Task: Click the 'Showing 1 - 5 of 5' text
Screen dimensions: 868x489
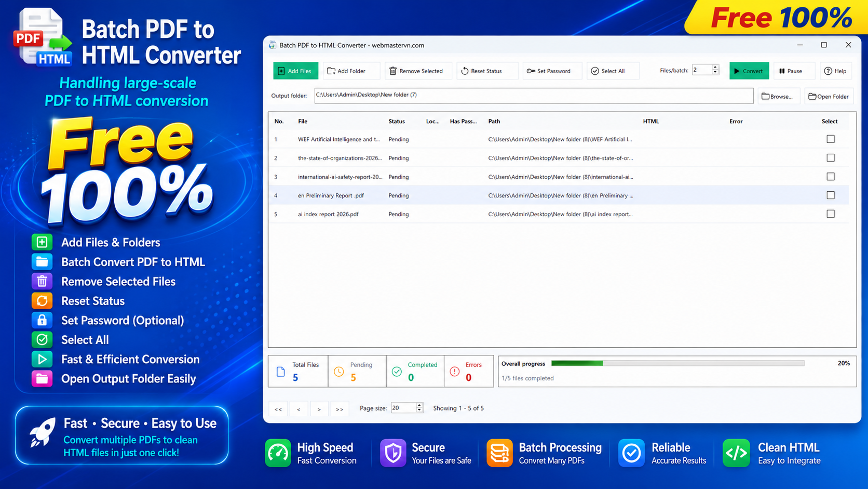Action: [x=458, y=408]
